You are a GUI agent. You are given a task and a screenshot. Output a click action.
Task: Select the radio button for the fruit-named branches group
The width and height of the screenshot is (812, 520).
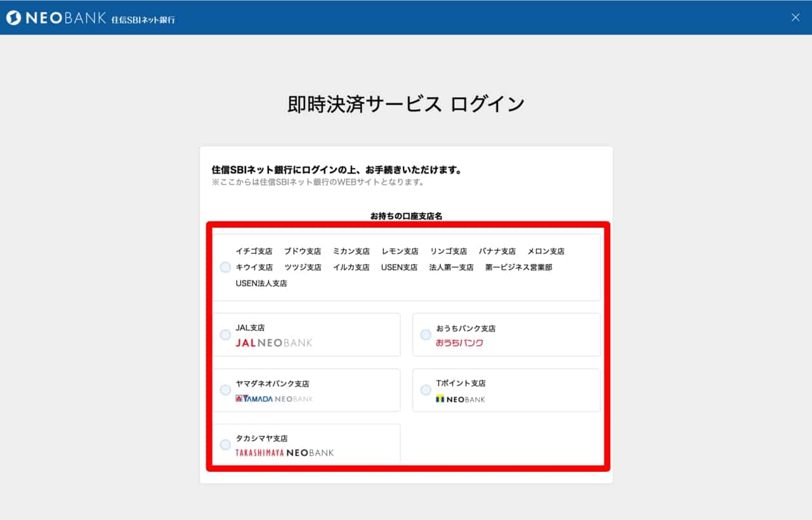click(225, 268)
